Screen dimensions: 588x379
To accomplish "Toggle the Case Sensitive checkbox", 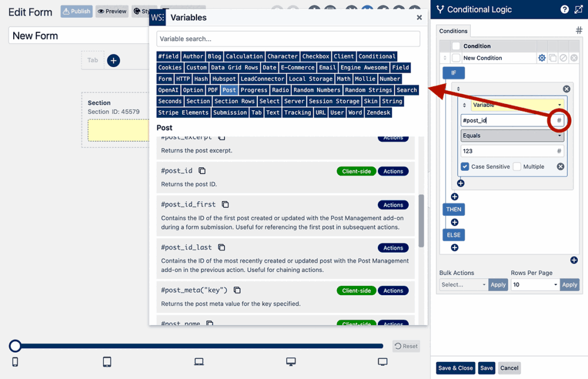I will [465, 167].
